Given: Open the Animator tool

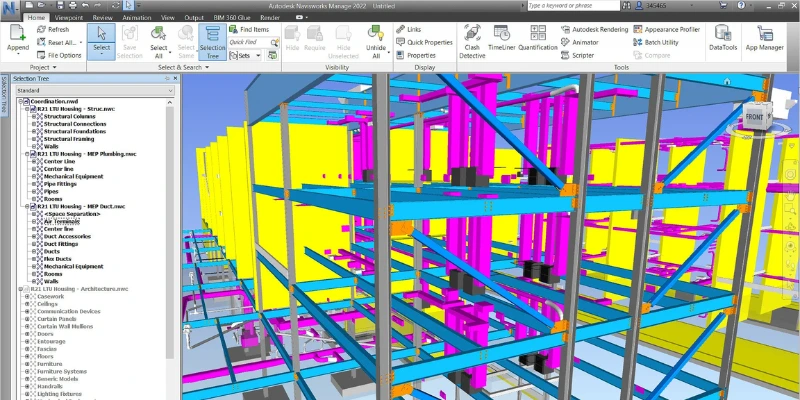Looking at the screenshot, I should tap(580, 42).
